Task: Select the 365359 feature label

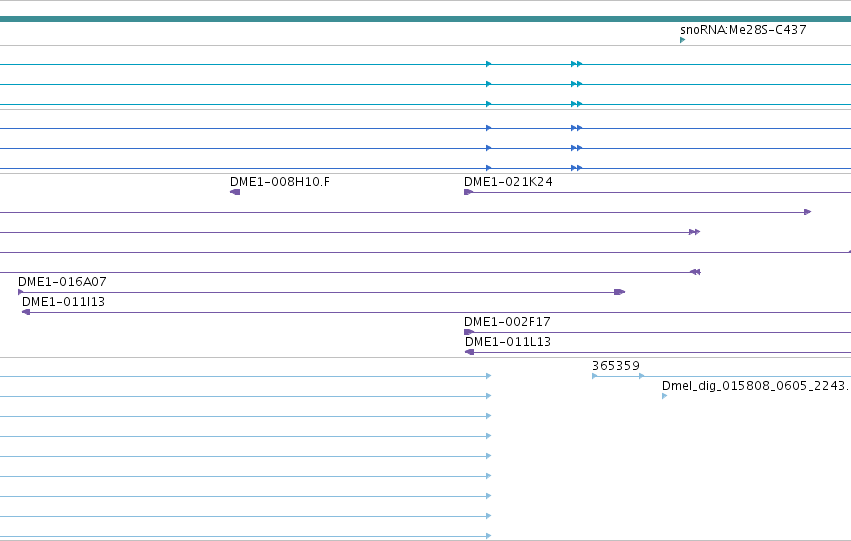Action: [x=616, y=366]
